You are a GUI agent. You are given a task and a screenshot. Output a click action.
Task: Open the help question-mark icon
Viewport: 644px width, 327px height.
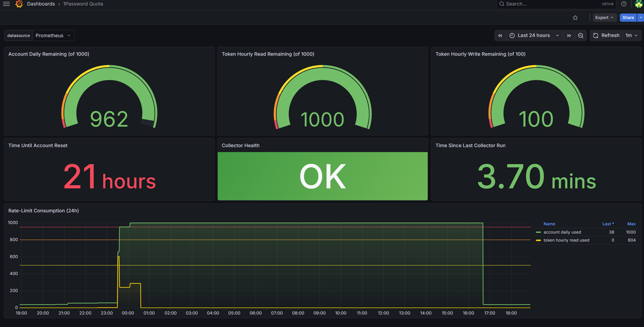(x=624, y=4)
